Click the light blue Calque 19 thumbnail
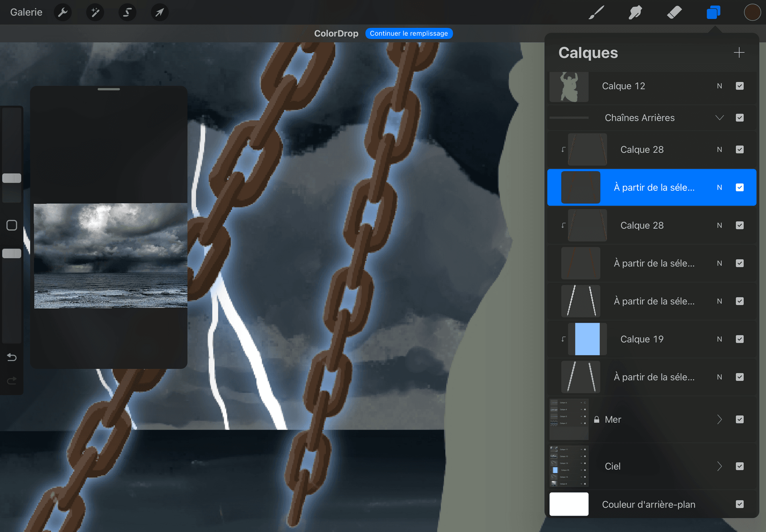 (x=587, y=339)
